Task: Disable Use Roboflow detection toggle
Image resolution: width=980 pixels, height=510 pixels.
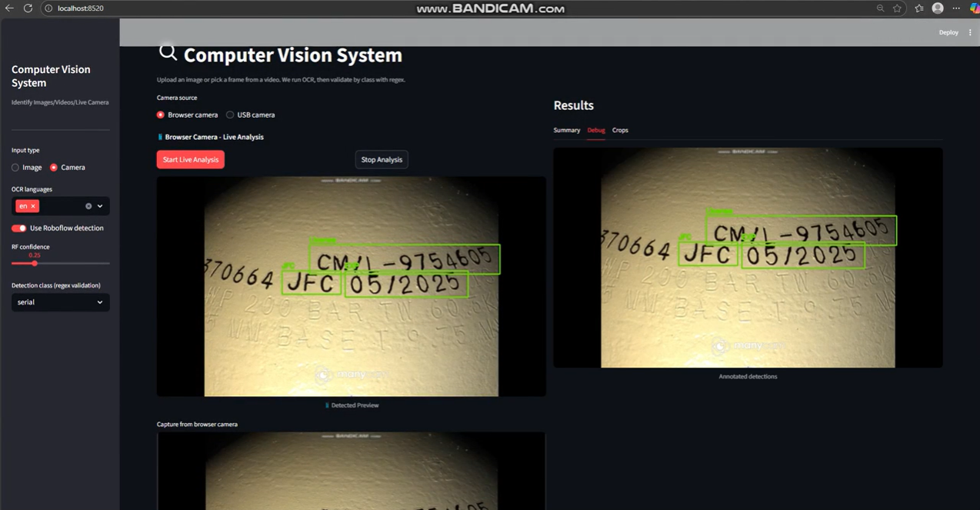Action: point(19,228)
